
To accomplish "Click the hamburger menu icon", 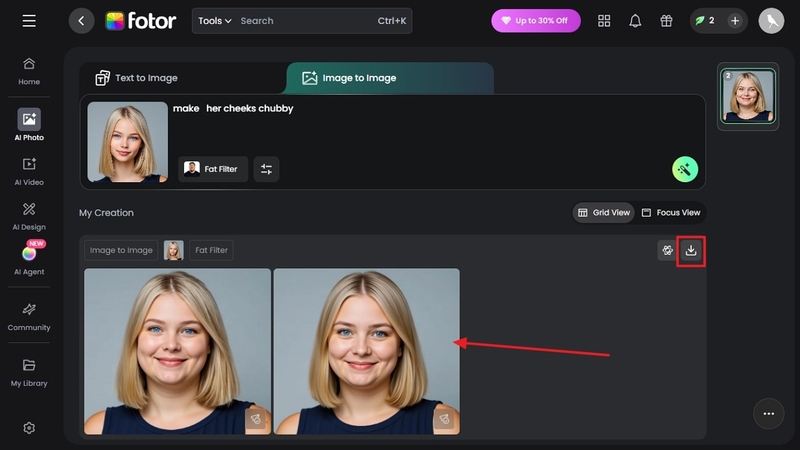I will pyautogui.click(x=29, y=21).
